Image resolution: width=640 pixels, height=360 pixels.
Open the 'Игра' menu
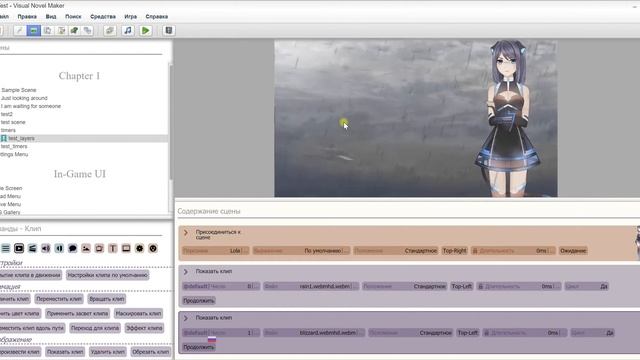[x=131, y=17]
